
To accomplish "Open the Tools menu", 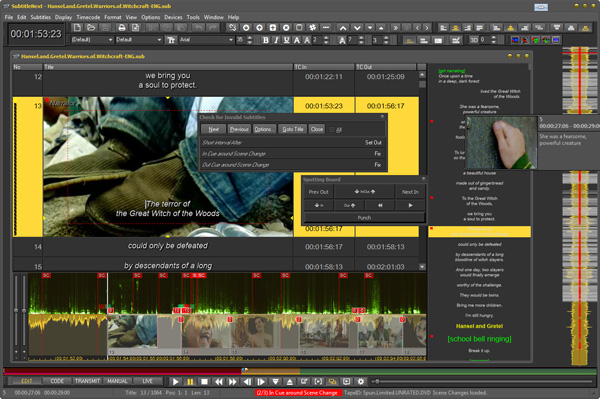I will pyautogui.click(x=193, y=17).
